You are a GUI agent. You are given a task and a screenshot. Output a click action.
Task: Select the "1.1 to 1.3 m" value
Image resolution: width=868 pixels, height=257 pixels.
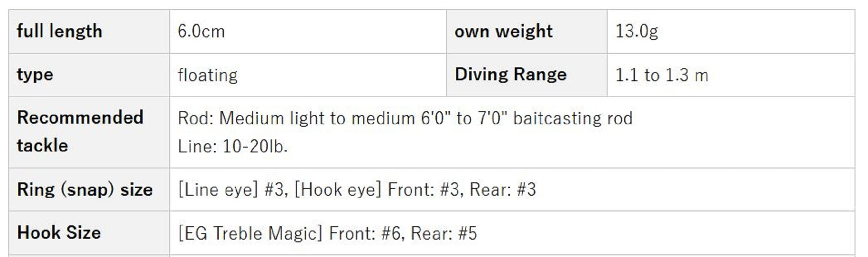click(x=661, y=75)
